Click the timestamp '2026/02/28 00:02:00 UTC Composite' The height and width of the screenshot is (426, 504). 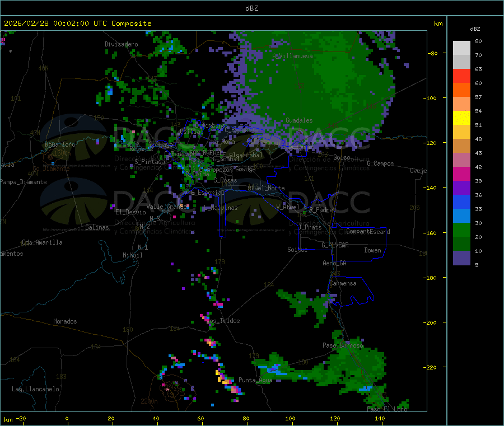coord(77,24)
